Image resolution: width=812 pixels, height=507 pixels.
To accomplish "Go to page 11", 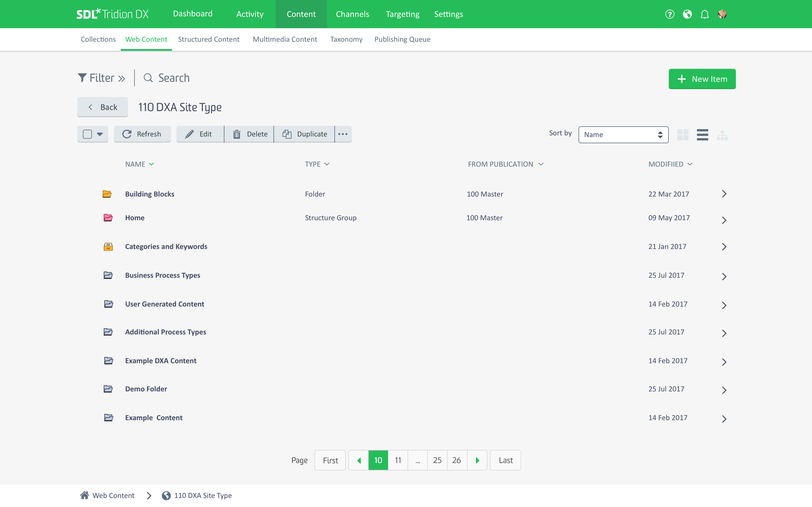I will click(x=398, y=460).
